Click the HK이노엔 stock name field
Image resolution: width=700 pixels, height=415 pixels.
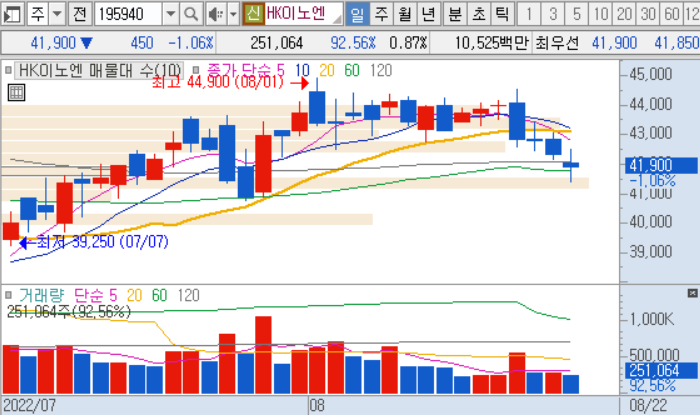pyautogui.click(x=304, y=14)
